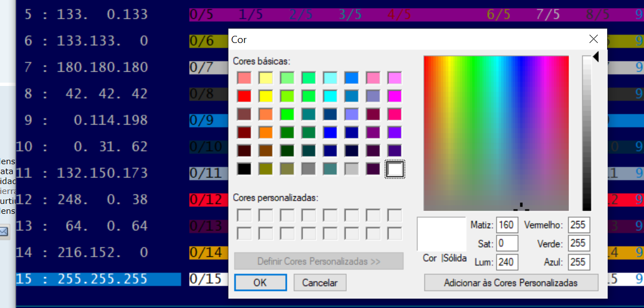Select the hot pink basic color swatch
Viewport: 644px width, 308px height.
point(395,114)
